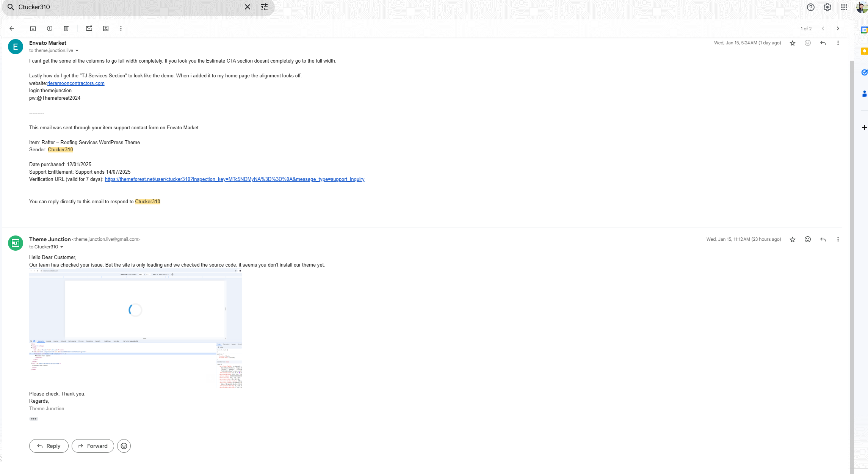Get add-ons with the plus icon
Viewport: 868px width, 474px height.
[x=864, y=127]
